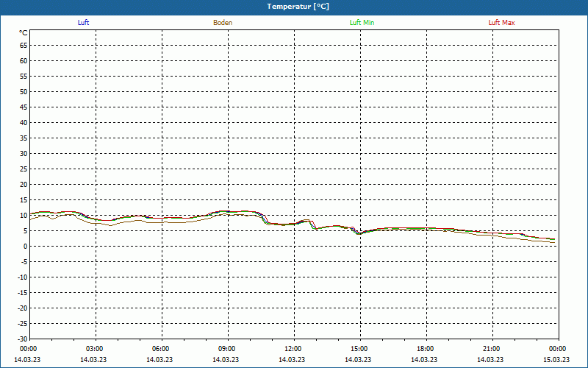Click the 03:00 time label

coord(95,349)
